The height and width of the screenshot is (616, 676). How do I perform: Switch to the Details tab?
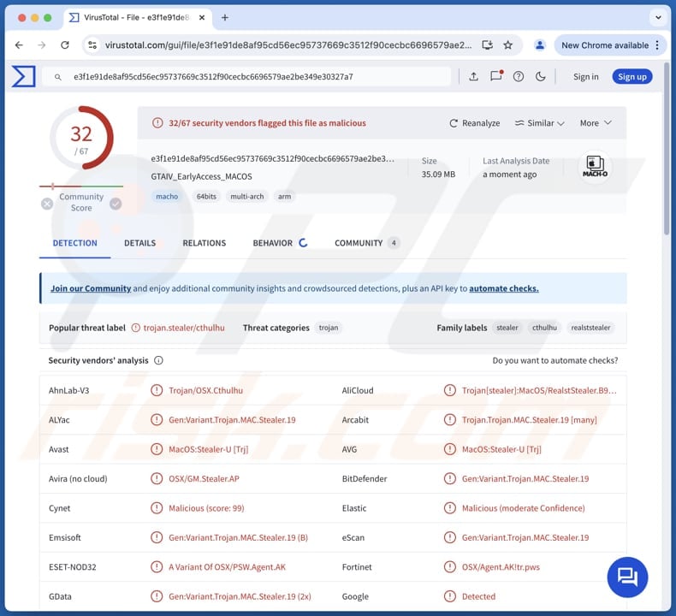click(139, 243)
